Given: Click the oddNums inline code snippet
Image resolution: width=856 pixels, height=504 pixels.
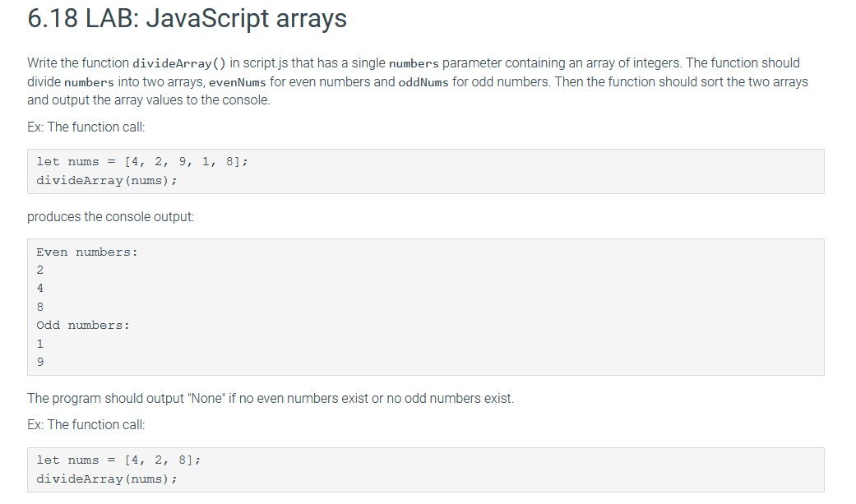Looking at the screenshot, I should point(425,81).
